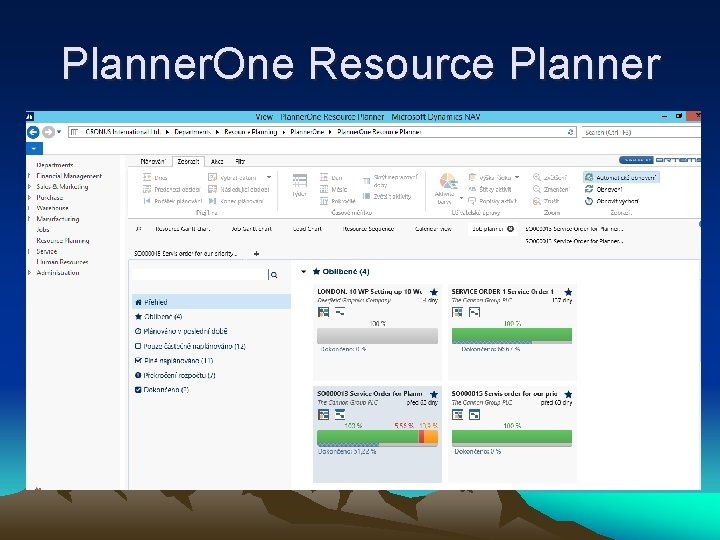Toggle Skrýt nepracovní doby
Viewport: 720px width, 540px height.
click(x=390, y=180)
